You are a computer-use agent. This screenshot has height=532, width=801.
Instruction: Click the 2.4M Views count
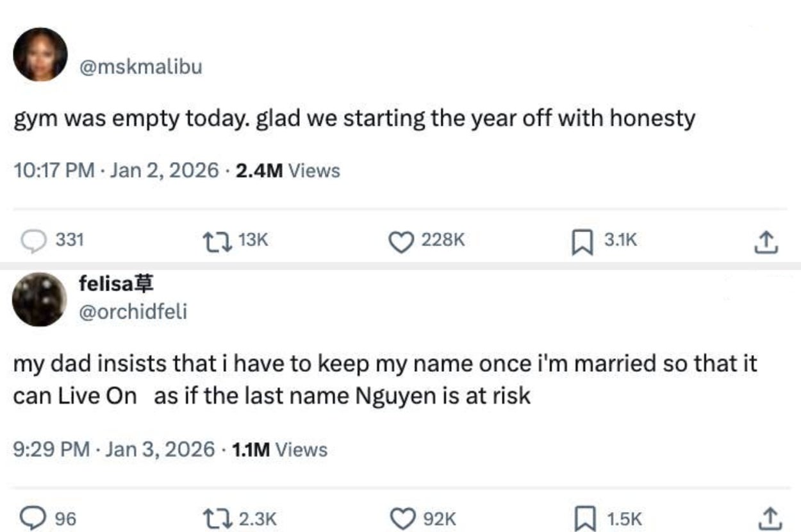(288, 170)
